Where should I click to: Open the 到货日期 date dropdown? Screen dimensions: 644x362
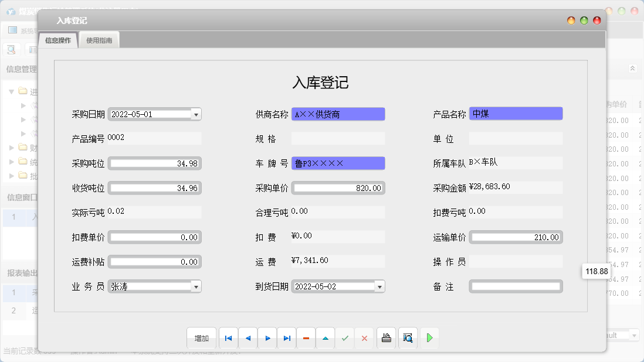[380, 286]
